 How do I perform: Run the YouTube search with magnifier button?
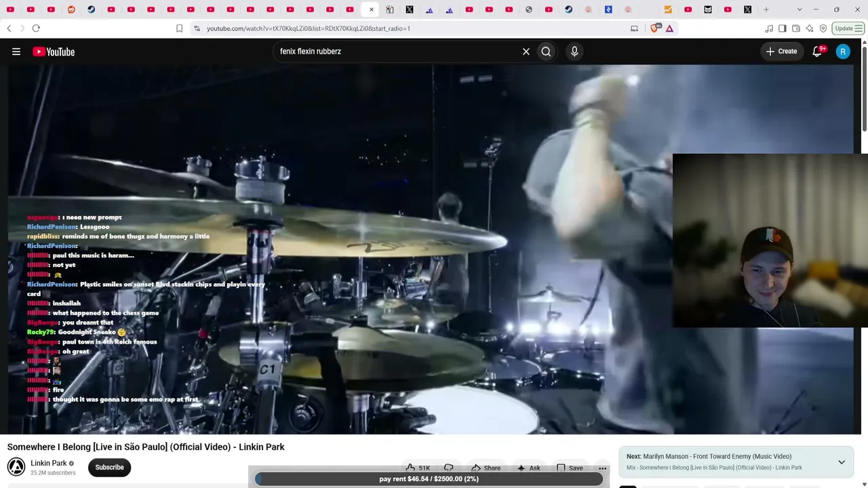[546, 52]
